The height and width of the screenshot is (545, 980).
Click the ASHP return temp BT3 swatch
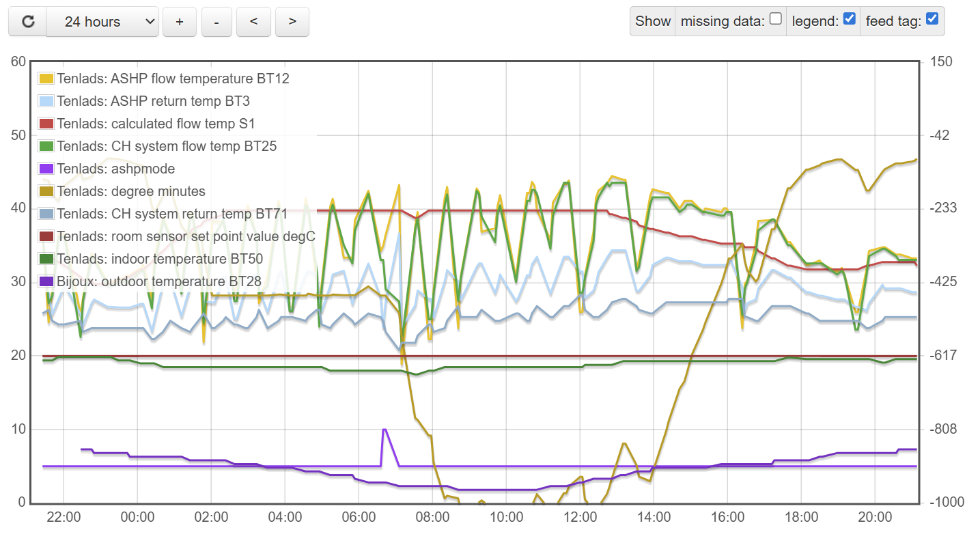tap(46, 101)
